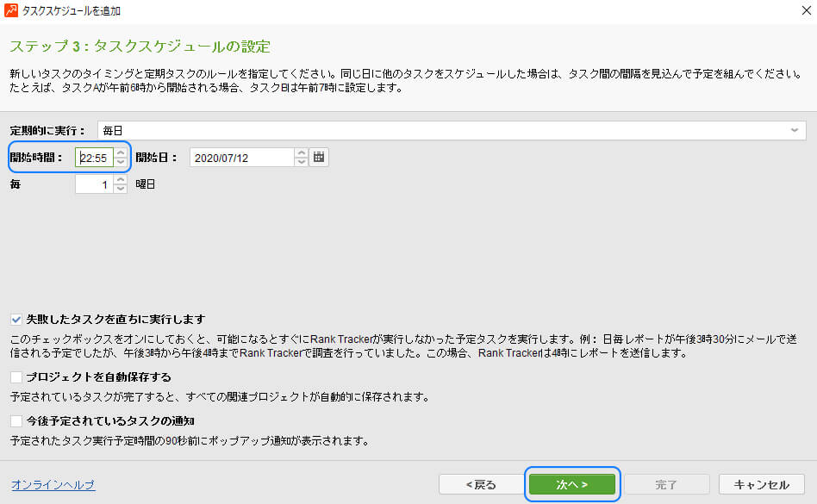Click the 毎 interval field showing 1

pos(94,184)
